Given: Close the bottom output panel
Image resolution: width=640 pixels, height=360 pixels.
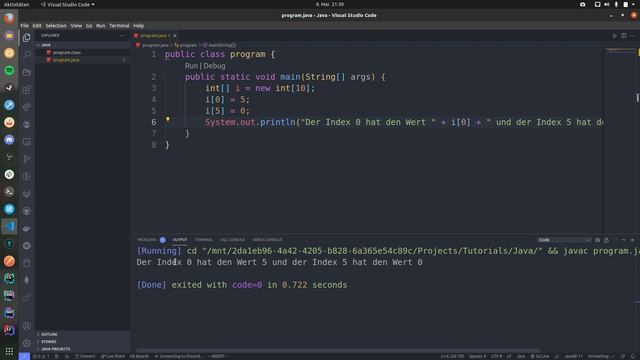Looking at the screenshot, I should (x=632, y=240).
